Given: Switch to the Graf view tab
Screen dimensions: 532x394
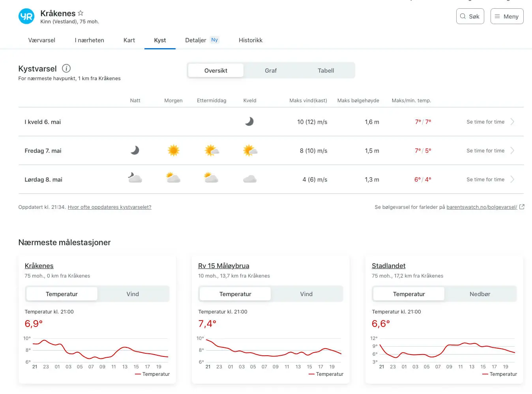Looking at the screenshot, I should (271, 71).
